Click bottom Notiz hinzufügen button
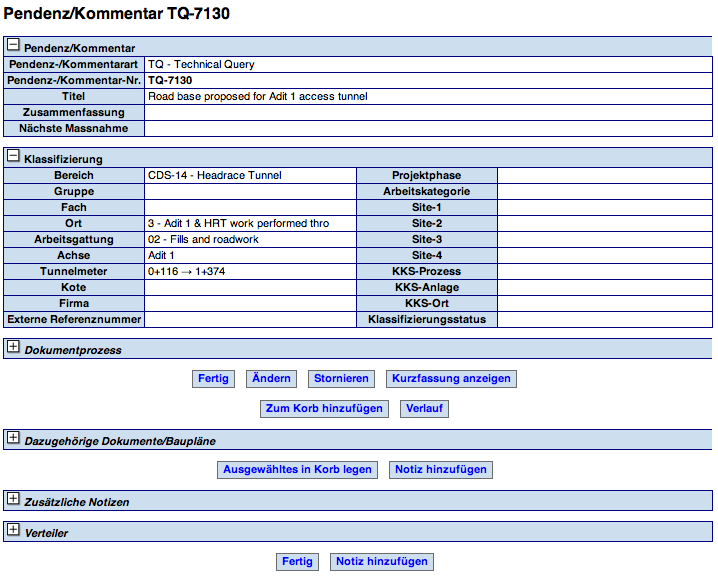The height and width of the screenshot is (578, 718). [382, 562]
